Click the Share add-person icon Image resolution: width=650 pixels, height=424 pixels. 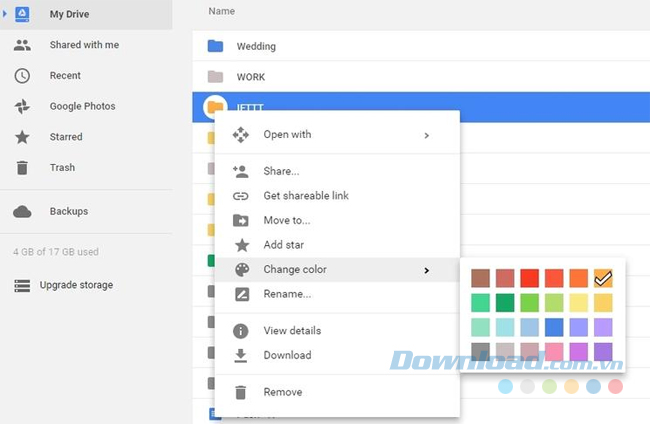point(241,171)
